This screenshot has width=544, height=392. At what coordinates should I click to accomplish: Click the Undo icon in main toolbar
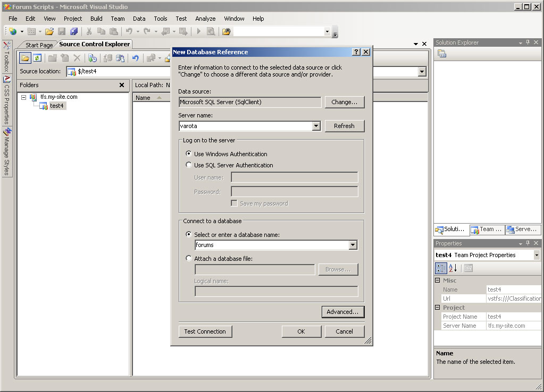click(x=129, y=31)
